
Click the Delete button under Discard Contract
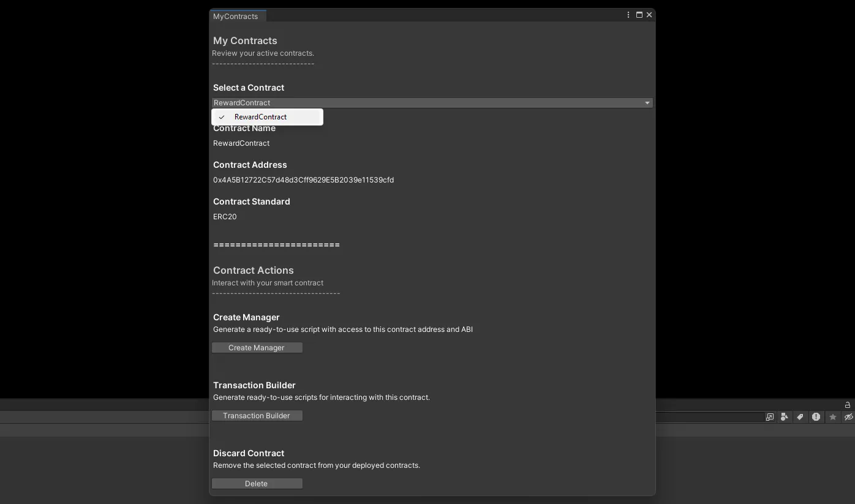257,483
